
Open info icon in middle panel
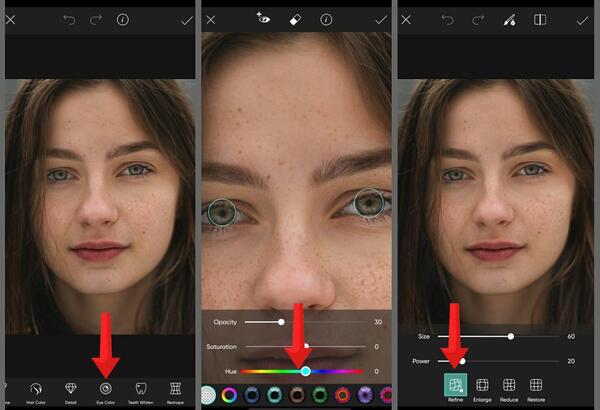(x=326, y=20)
